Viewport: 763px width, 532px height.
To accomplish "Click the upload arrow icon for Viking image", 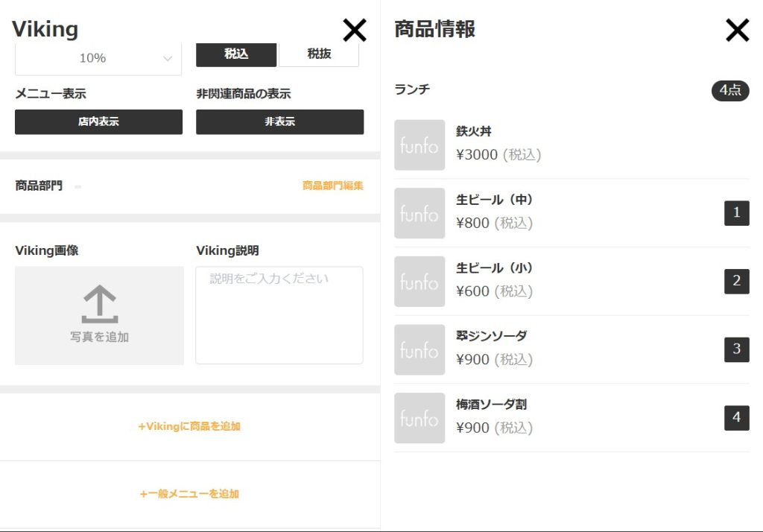I will 99,305.
